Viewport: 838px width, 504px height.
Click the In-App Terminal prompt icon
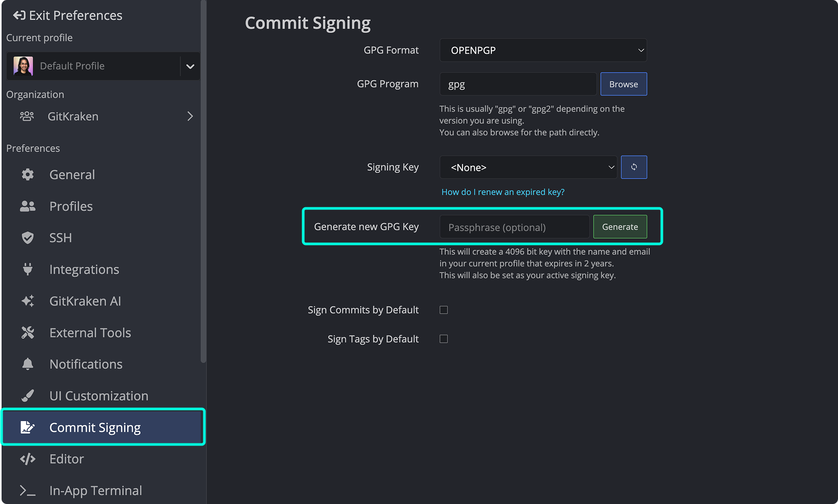click(27, 490)
